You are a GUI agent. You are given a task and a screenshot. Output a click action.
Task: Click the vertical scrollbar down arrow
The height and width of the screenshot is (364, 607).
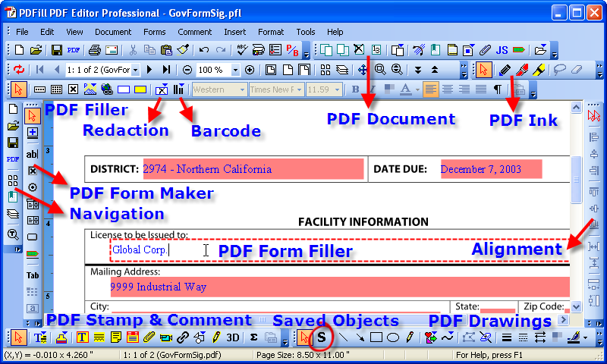pos(576,307)
